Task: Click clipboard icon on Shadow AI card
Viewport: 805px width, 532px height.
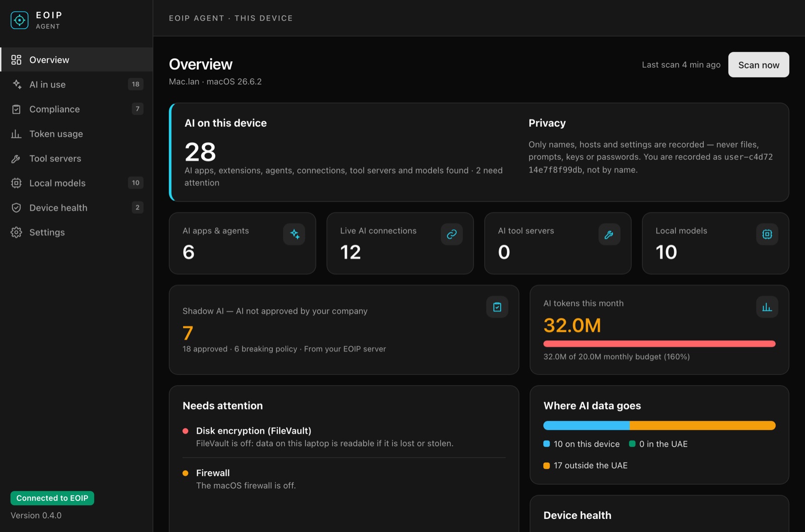Action: tap(497, 307)
